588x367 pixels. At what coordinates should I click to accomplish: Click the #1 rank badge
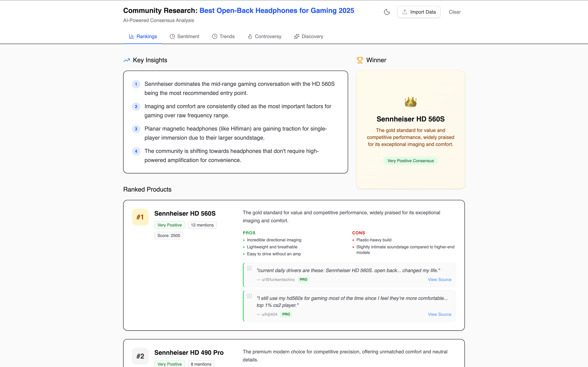click(140, 217)
